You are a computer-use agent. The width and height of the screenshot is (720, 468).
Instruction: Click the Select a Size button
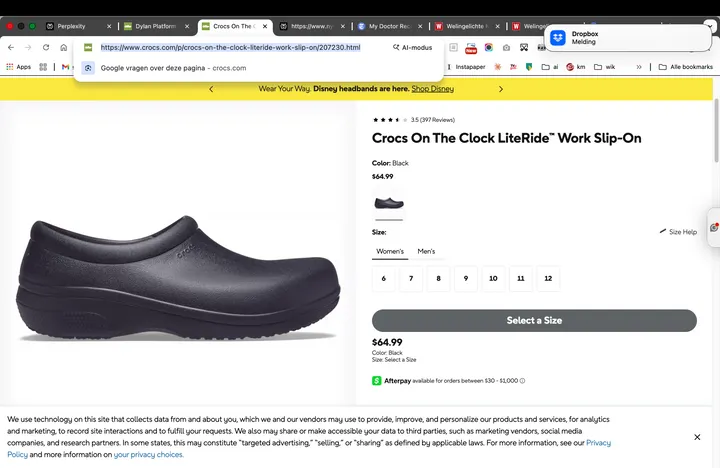[x=534, y=320]
